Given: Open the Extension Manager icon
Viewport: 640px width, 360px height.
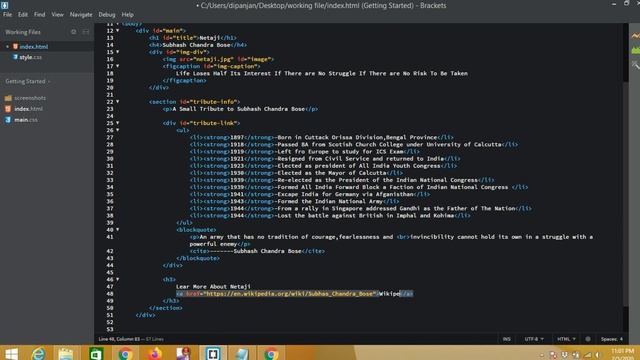Looking at the screenshot, I should click(636, 51).
